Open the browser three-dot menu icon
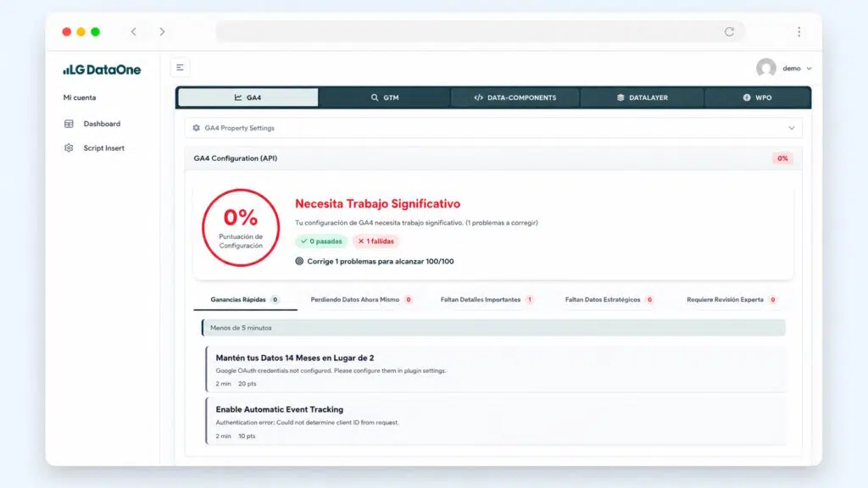The width and height of the screenshot is (868, 488). click(x=798, y=32)
